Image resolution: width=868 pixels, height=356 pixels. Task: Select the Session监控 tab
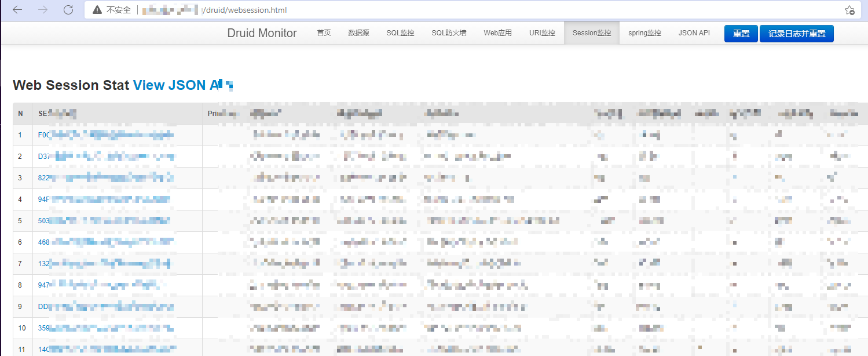pos(592,33)
